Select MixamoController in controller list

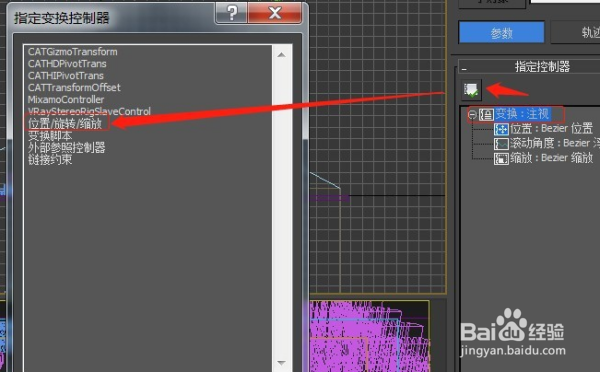(66, 100)
